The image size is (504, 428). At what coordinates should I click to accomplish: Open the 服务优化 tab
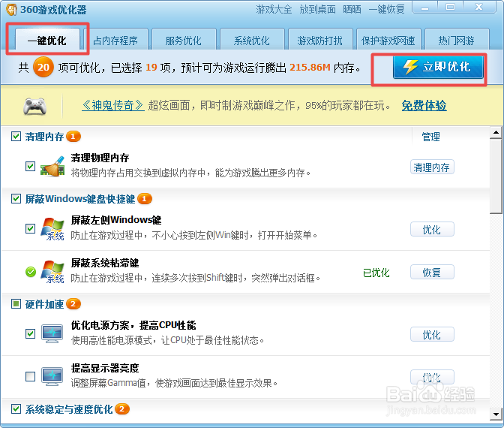[x=184, y=40]
